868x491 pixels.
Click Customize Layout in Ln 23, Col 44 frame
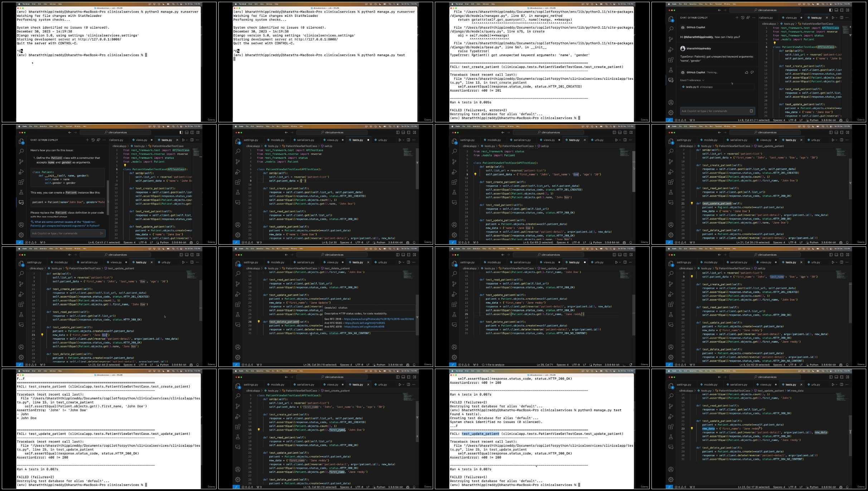coord(198,255)
